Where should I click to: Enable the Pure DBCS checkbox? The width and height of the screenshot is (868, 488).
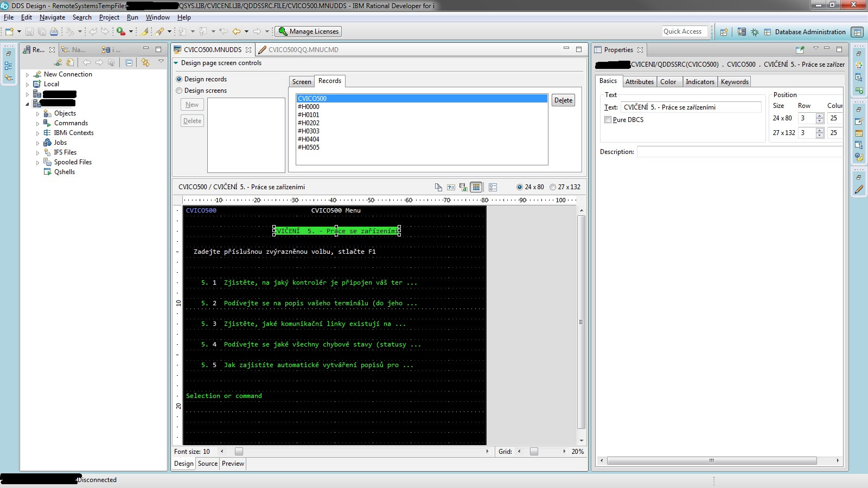[x=608, y=120]
